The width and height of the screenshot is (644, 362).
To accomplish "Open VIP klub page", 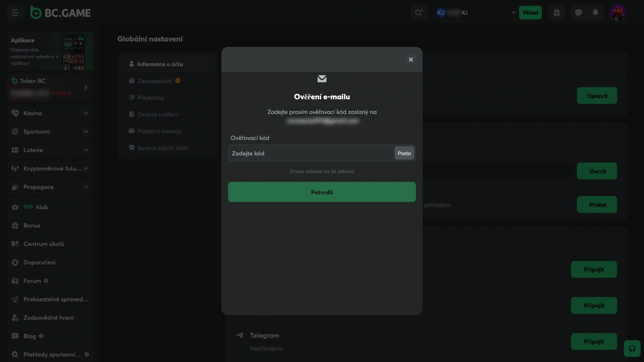I will point(50,207).
